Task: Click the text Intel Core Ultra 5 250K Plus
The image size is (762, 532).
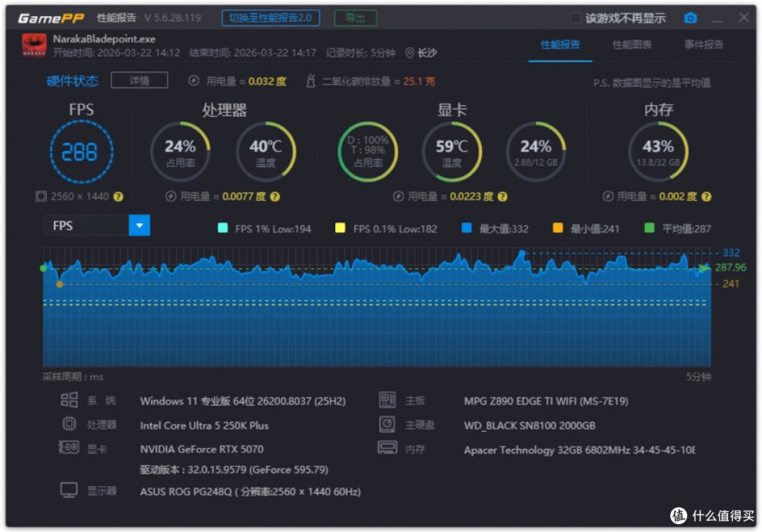Action: (x=204, y=425)
